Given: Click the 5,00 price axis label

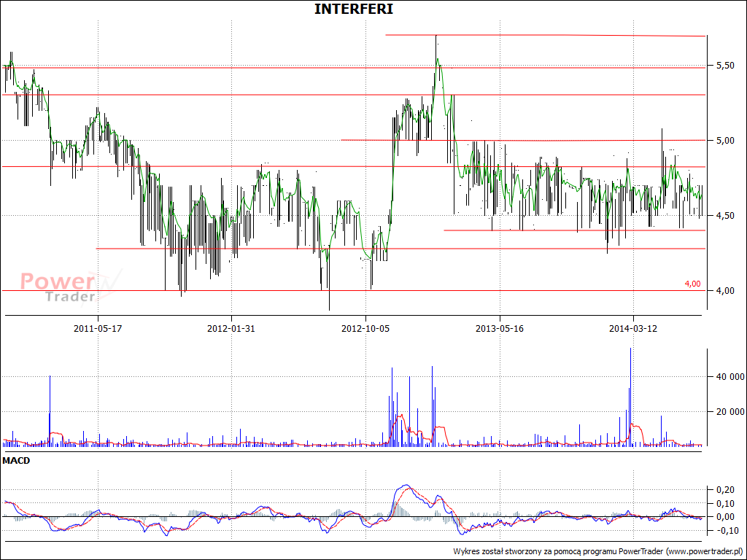Looking at the screenshot, I should [725, 141].
